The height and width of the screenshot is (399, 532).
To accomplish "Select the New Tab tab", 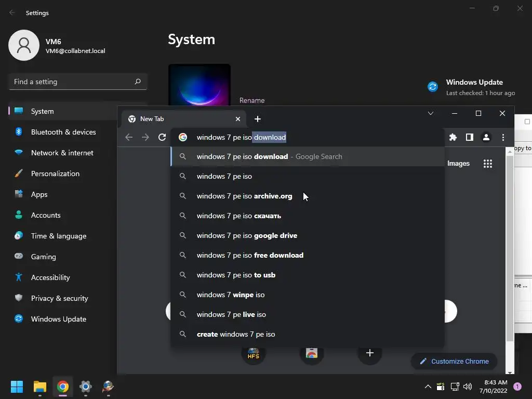I will coord(183,119).
